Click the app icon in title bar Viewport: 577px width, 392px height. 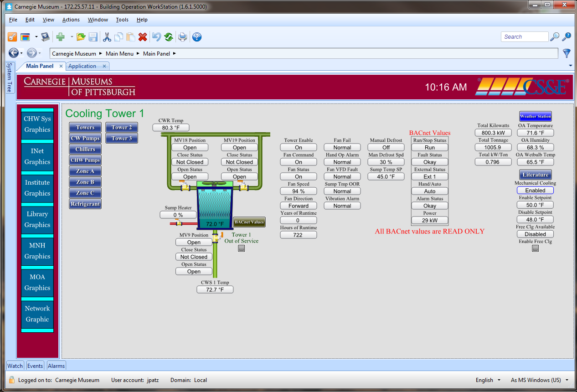8,7
